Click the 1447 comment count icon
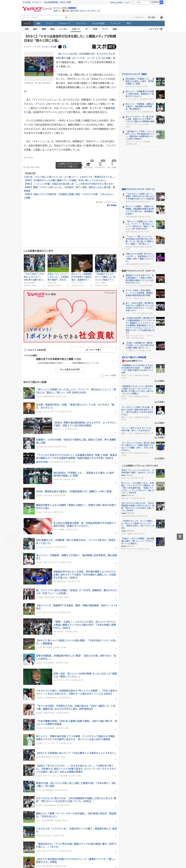Viewport: 186px width, 868px height. pyautogui.click(x=46, y=47)
